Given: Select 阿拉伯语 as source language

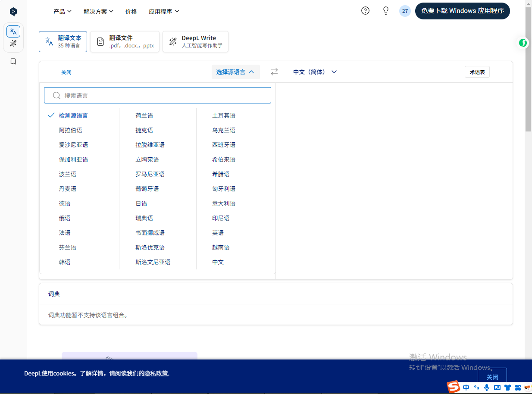Looking at the screenshot, I should pyautogui.click(x=71, y=130).
